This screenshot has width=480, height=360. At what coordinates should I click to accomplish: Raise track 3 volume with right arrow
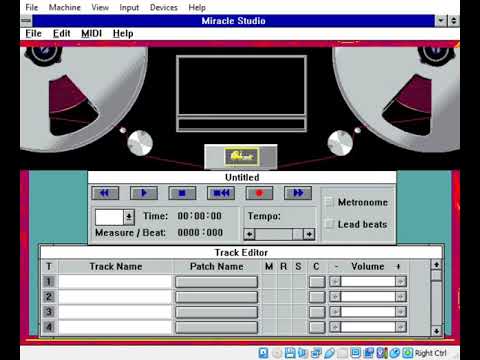[x=401, y=312]
